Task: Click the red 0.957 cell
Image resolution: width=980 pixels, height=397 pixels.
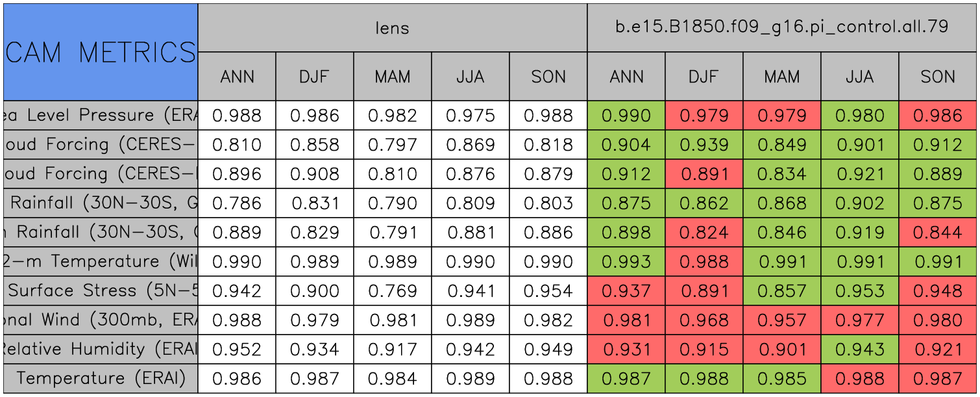Action: (x=781, y=320)
